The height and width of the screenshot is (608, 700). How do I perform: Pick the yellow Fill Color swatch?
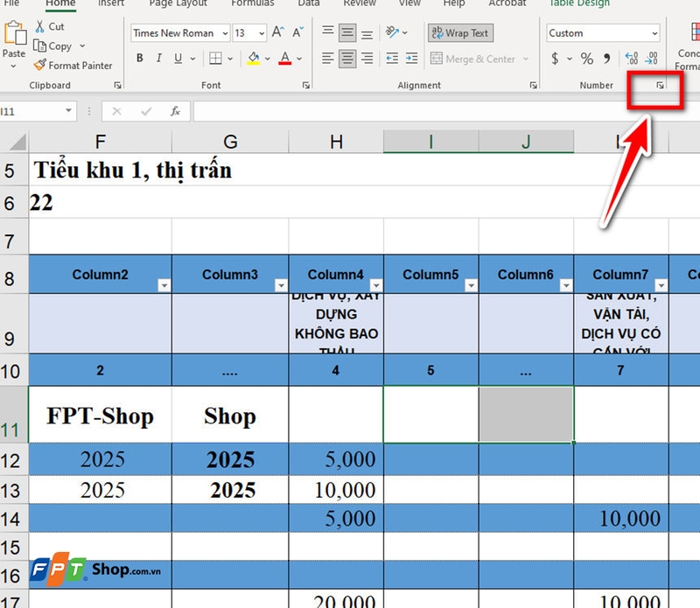(253, 63)
